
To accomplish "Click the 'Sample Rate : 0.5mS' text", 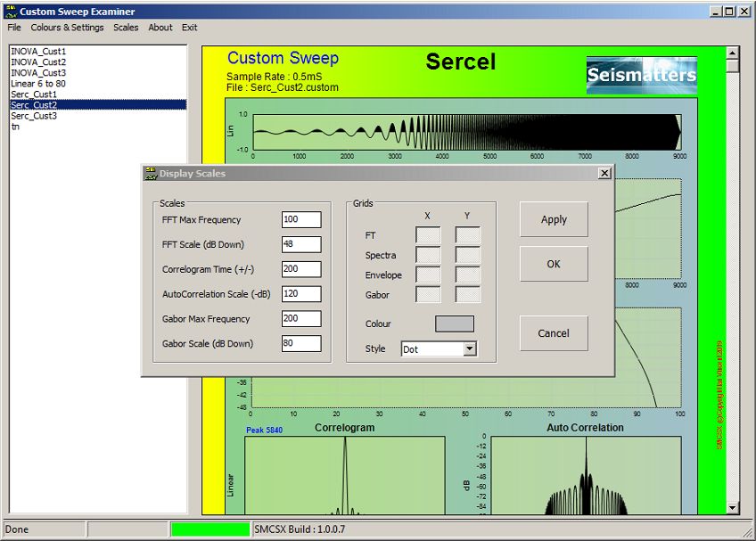I will pyautogui.click(x=274, y=77).
